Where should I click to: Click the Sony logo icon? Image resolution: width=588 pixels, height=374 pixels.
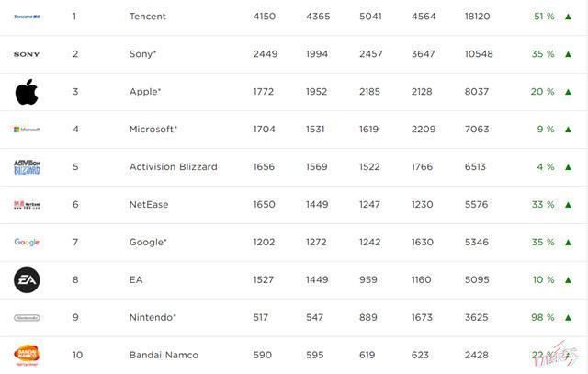pyautogui.click(x=27, y=54)
